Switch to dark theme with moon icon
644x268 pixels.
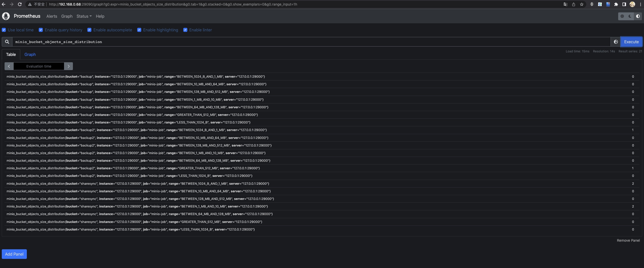(x=630, y=16)
